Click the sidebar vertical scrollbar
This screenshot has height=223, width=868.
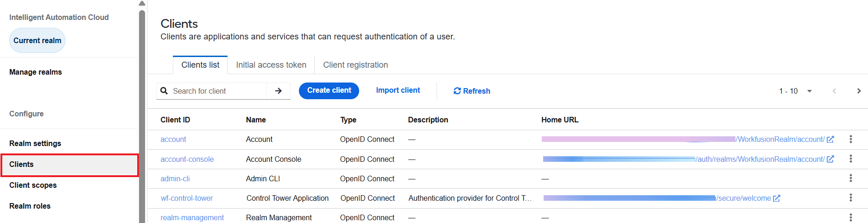coord(142,116)
